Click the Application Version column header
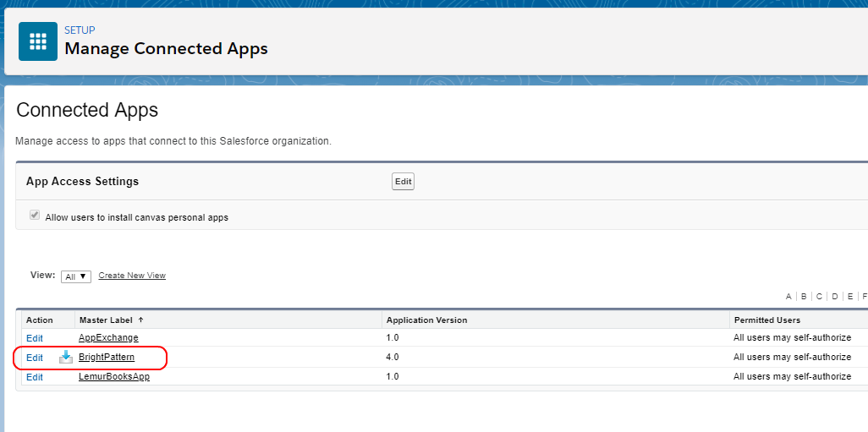 coord(426,320)
